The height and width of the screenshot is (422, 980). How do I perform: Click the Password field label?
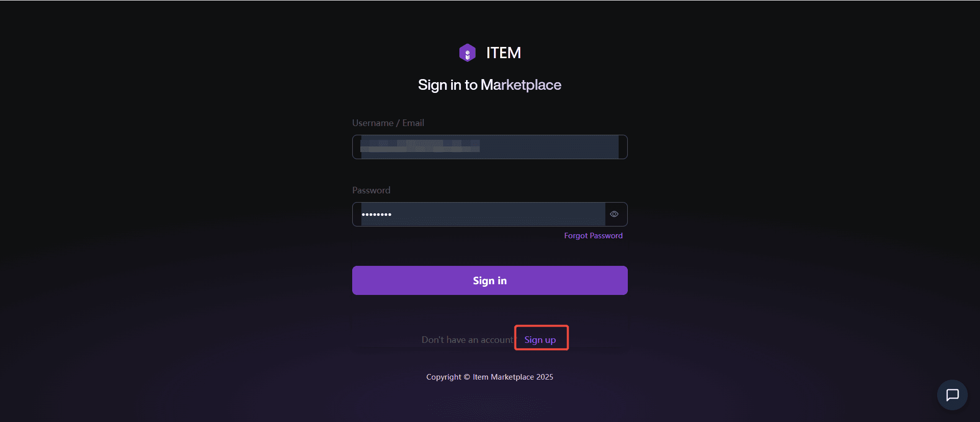pos(371,190)
